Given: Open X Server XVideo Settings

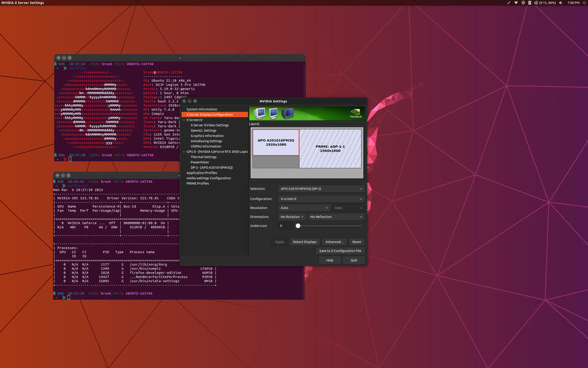Looking at the screenshot, I should (x=209, y=125).
